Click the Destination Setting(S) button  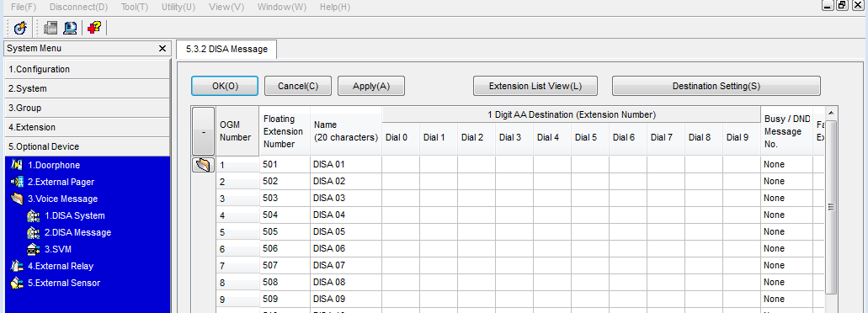[716, 87]
